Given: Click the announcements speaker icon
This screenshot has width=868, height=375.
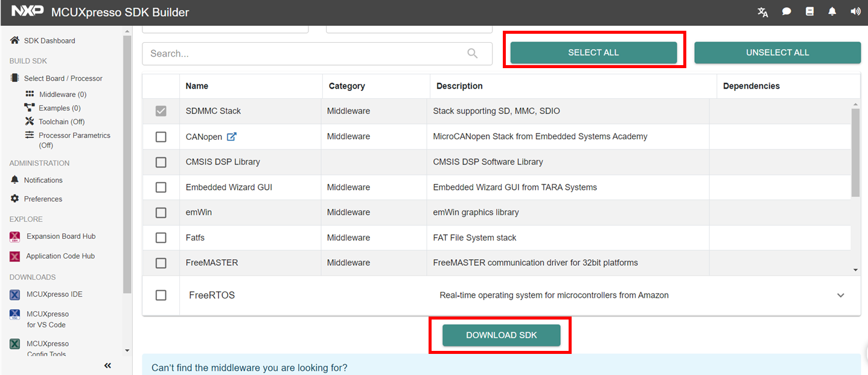Looking at the screenshot, I should (x=855, y=11).
